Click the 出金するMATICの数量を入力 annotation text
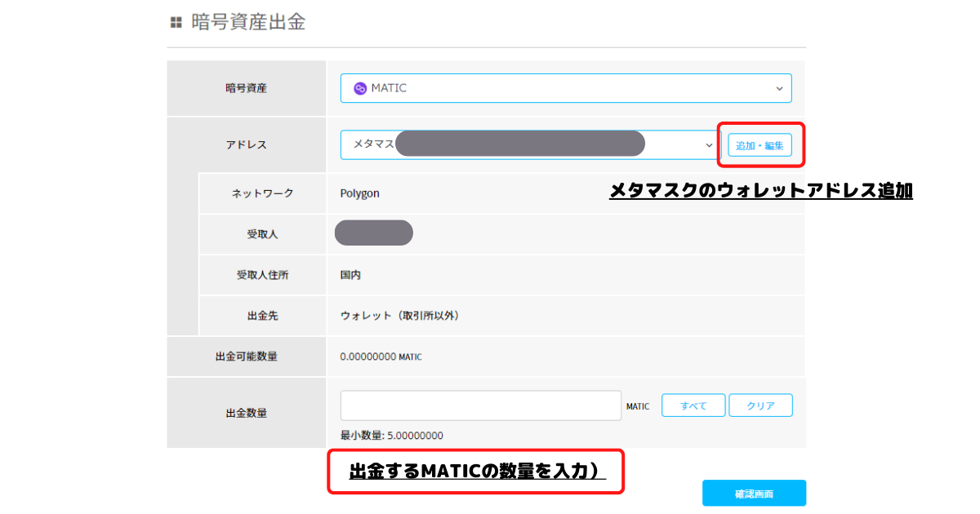 click(477, 471)
